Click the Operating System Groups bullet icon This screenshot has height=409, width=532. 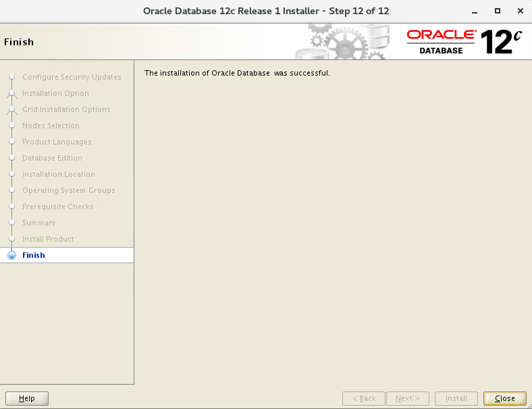[x=12, y=190]
